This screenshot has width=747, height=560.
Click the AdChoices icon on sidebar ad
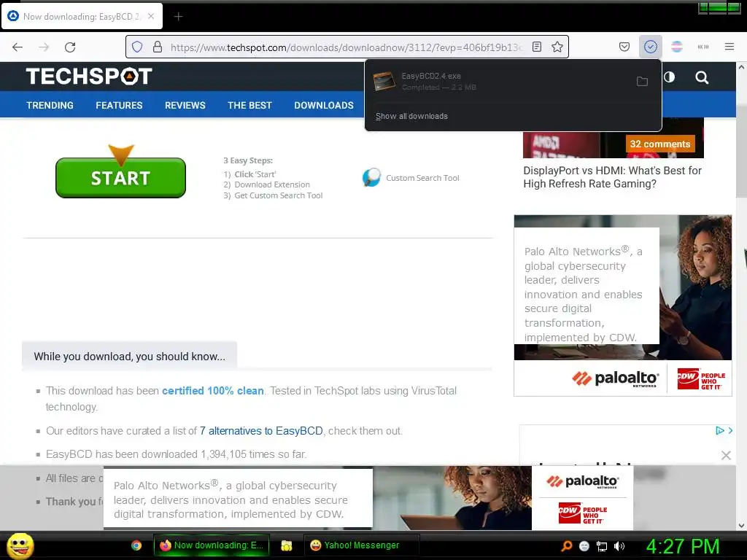(x=719, y=430)
